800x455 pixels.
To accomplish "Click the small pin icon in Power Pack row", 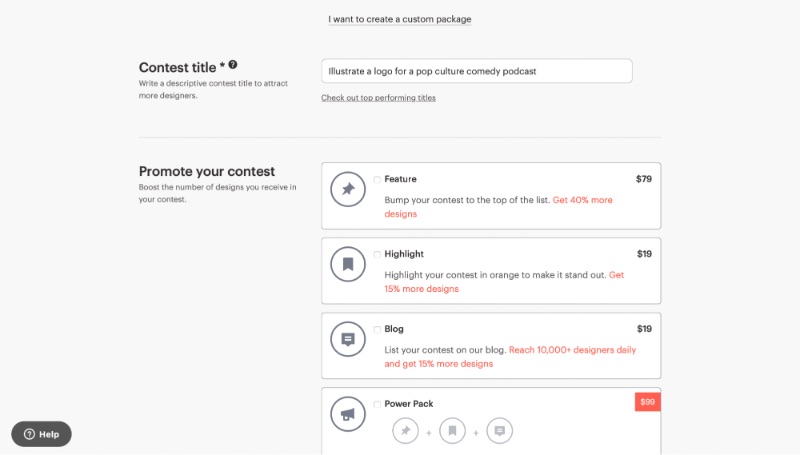I will tap(406, 431).
